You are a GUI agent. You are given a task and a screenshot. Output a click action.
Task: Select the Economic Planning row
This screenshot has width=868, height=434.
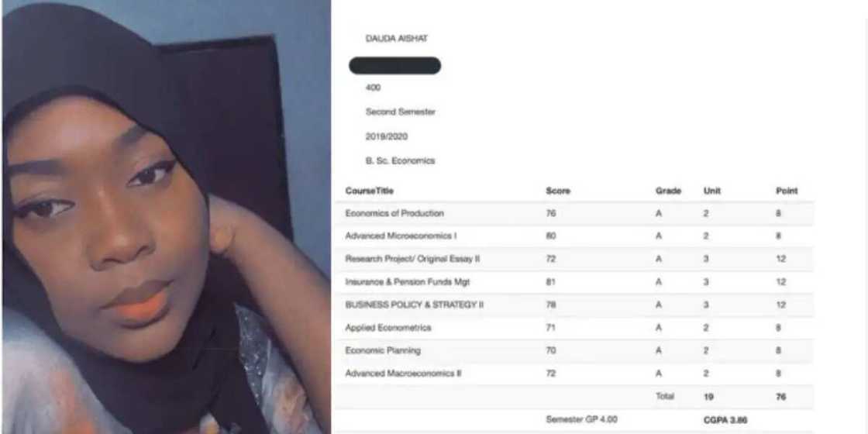[574, 350]
